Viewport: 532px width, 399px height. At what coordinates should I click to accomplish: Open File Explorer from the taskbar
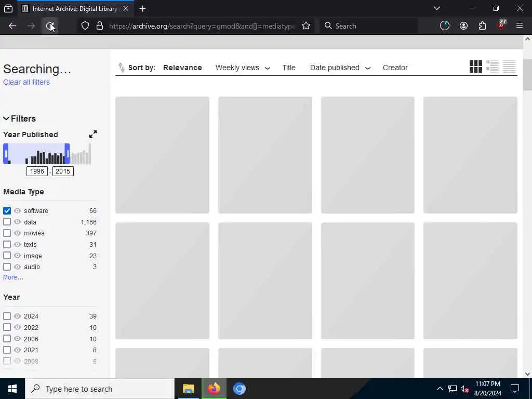coord(188,389)
